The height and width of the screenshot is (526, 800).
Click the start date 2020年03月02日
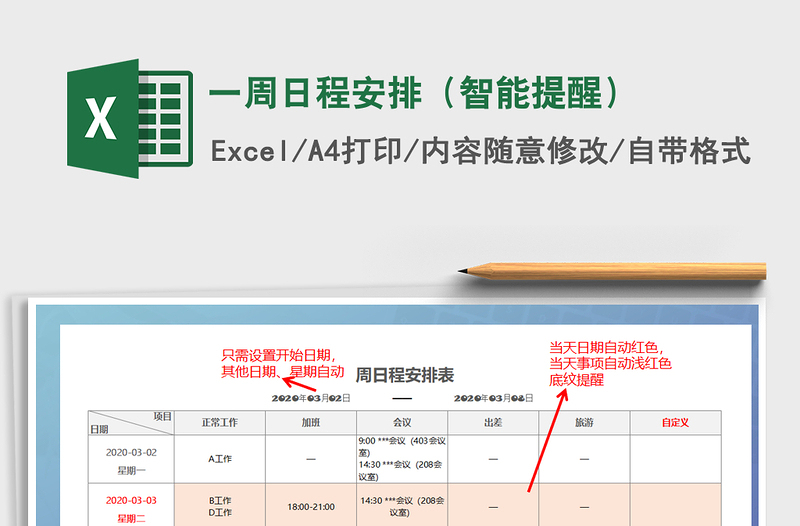pos(311,398)
